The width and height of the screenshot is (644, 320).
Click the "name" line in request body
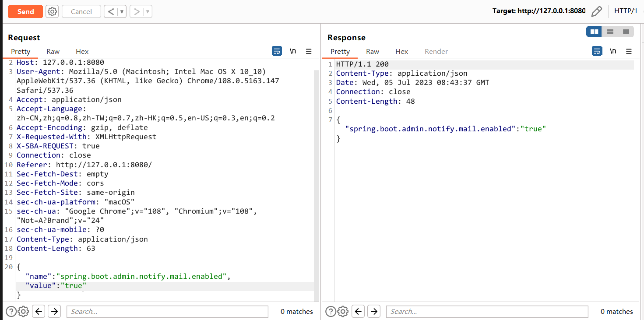pos(128,277)
